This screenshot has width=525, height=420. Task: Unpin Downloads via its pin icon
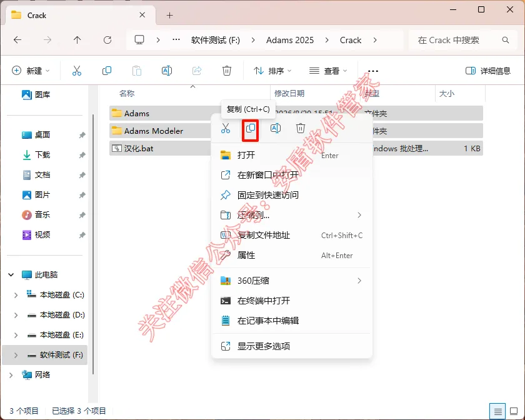pos(82,155)
